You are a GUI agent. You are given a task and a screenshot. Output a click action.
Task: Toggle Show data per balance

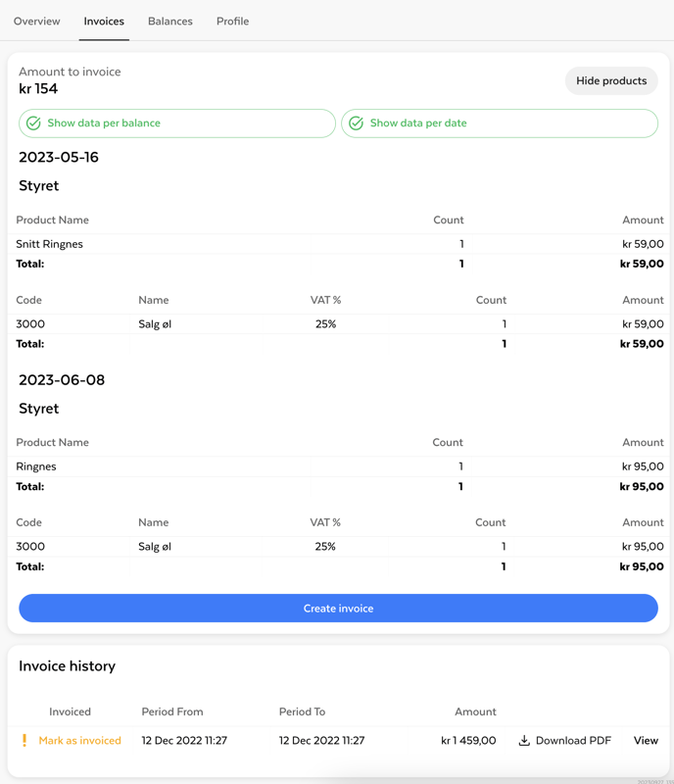(x=177, y=123)
